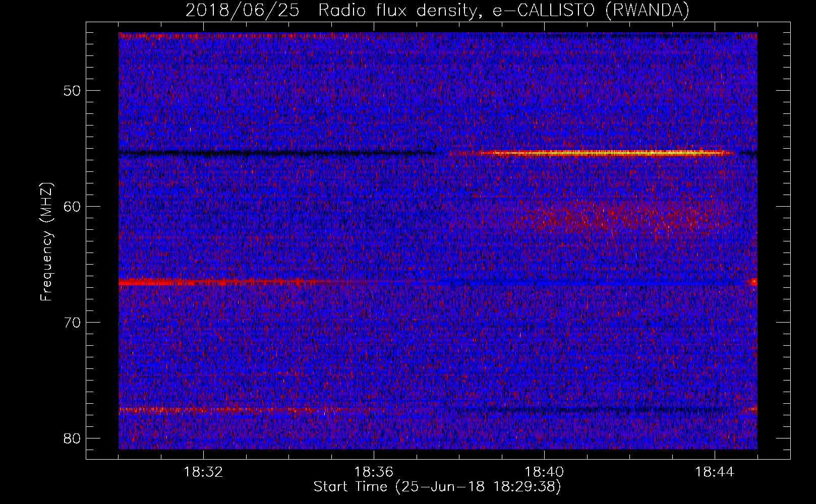Click the 'Frequency (MHZ)' y-axis label

(46, 242)
